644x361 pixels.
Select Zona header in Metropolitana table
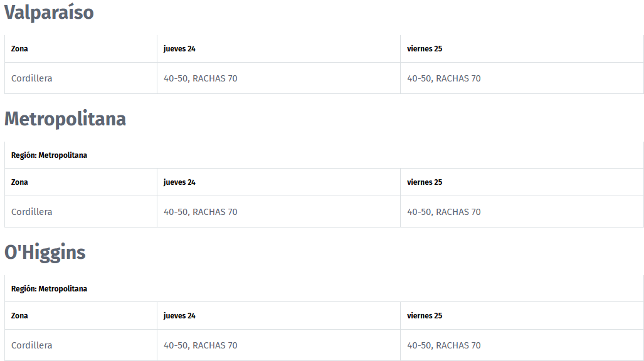81,182
